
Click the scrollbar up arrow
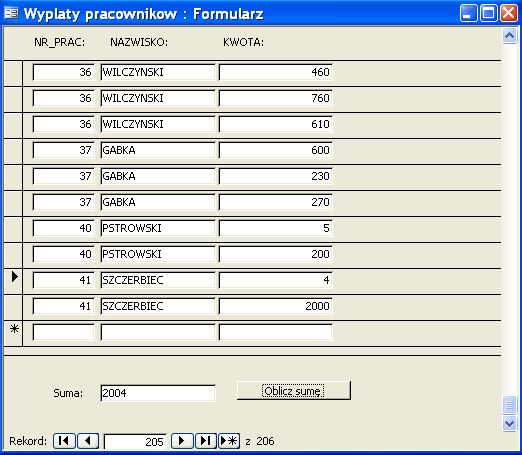[509, 35]
